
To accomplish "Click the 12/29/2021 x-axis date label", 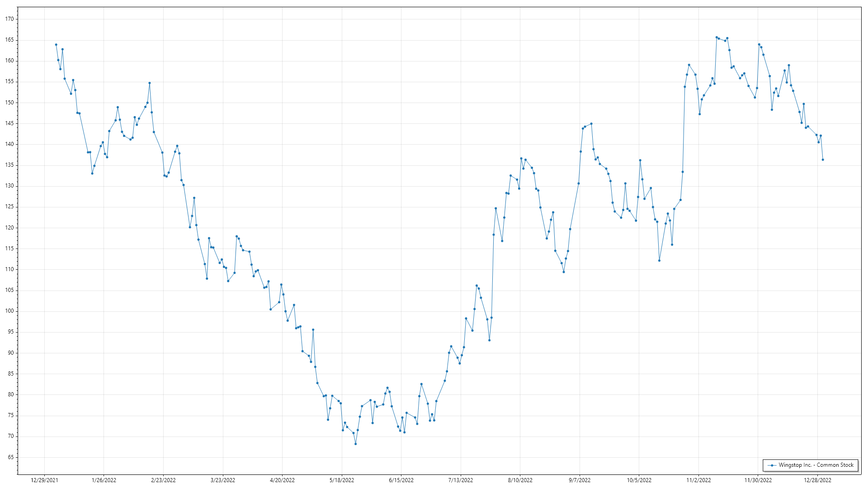I will pyautogui.click(x=44, y=480).
